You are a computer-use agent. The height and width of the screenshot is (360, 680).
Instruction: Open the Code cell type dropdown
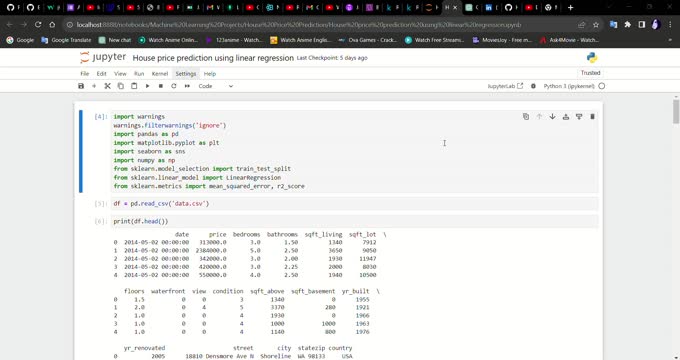click(x=216, y=86)
